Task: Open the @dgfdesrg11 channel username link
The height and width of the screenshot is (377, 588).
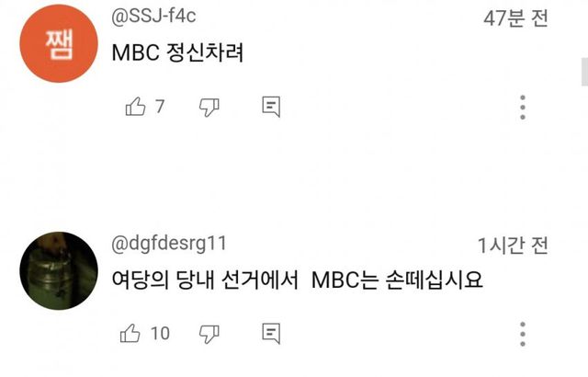Action: pyautogui.click(x=169, y=244)
